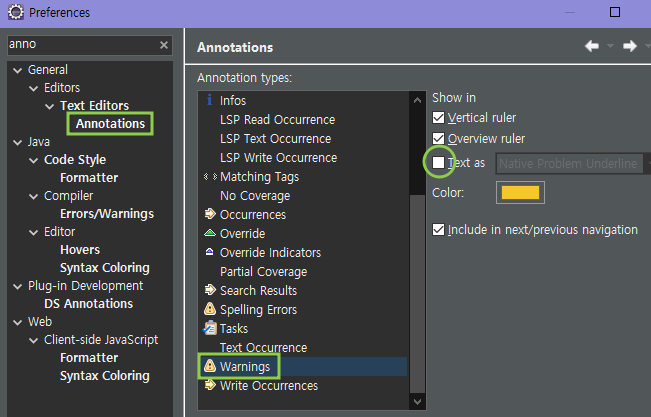Go forward with the right arrow button
The height and width of the screenshot is (417, 651).
point(630,46)
